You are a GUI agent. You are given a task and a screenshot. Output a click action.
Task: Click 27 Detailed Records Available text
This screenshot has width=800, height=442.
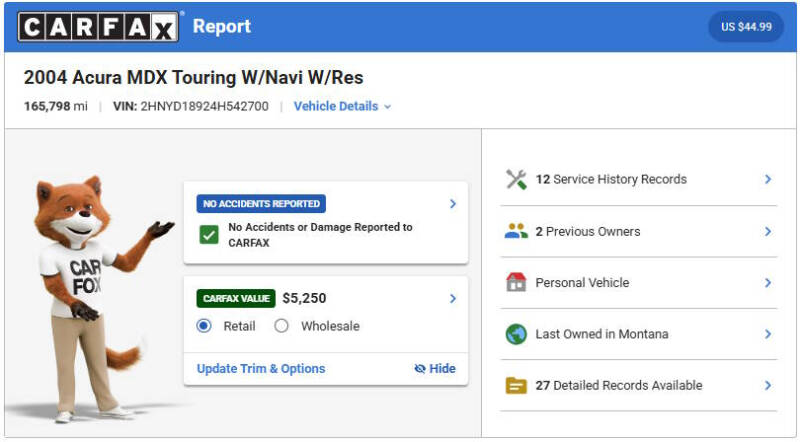click(618, 385)
